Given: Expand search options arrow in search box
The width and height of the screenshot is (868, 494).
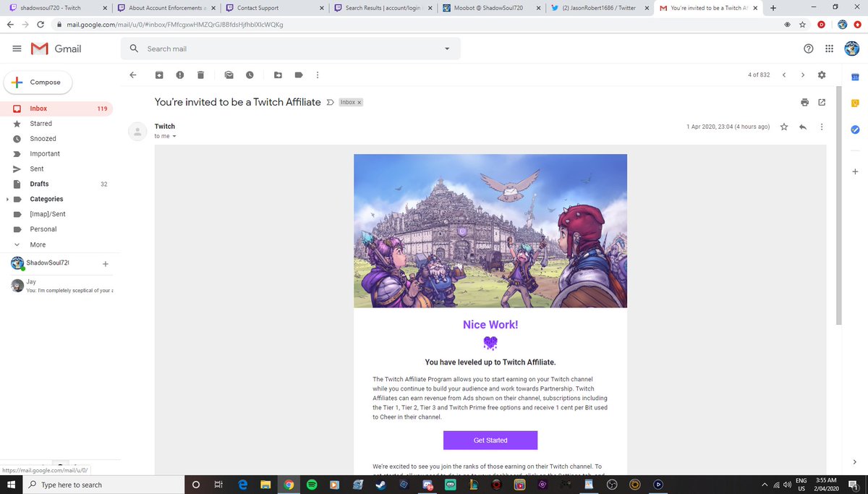Looking at the screenshot, I should coord(447,49).
